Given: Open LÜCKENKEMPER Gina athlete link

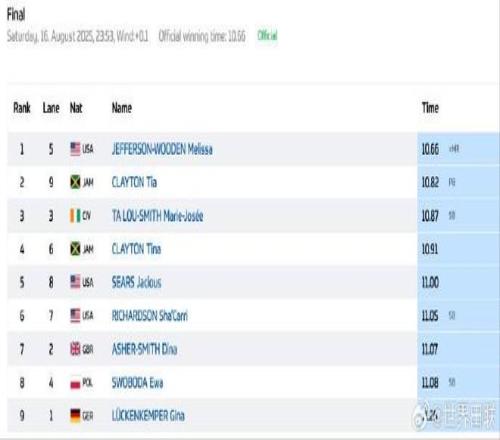Looking at the screenshot, I should pos(148,416).
